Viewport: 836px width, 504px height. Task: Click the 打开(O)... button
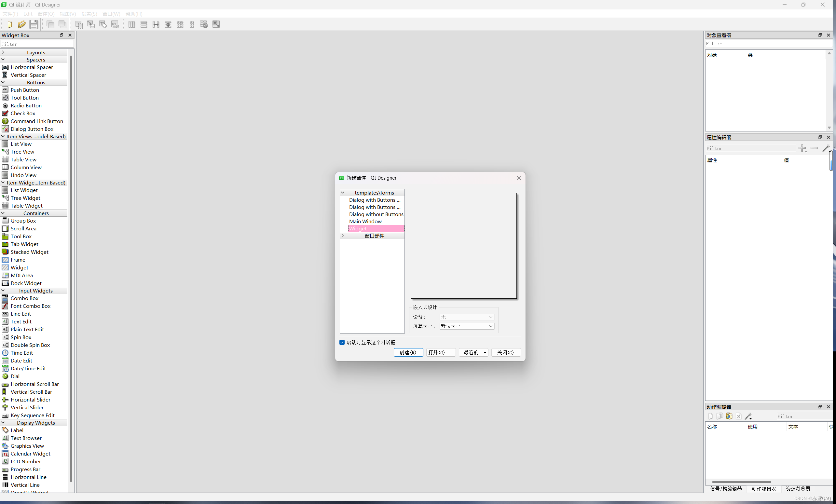(x=441, y=352)
